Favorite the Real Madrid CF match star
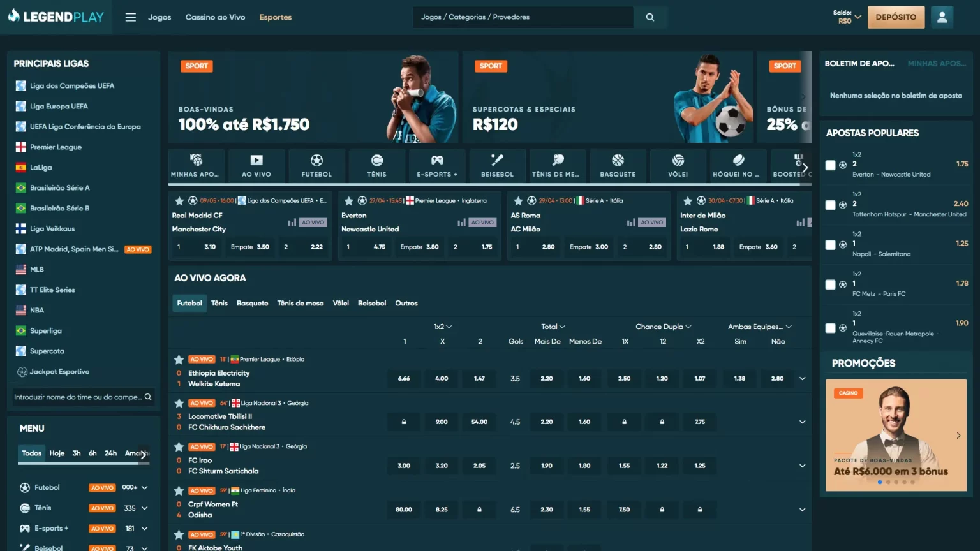This screenshot has height=551, width=980. click(x=179, y=201)
